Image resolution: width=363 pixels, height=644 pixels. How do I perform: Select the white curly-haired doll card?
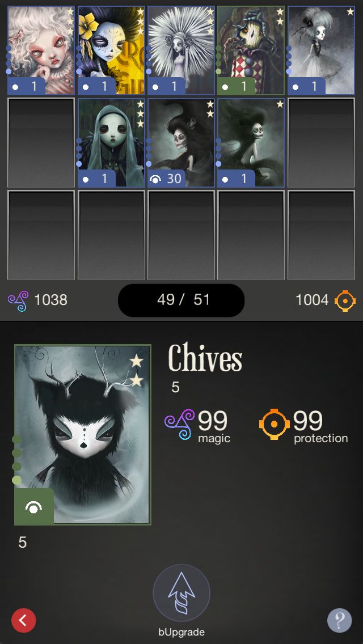(x=41, y=50)
